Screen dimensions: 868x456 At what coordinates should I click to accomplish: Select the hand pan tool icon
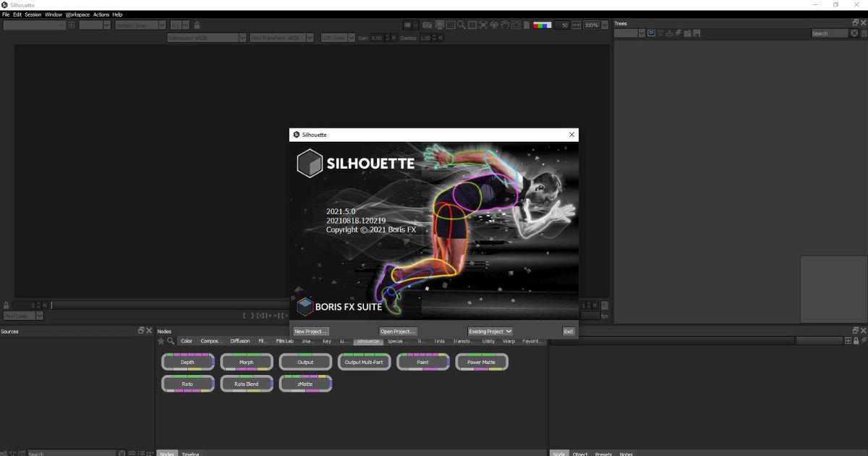(x=505, y=25)
